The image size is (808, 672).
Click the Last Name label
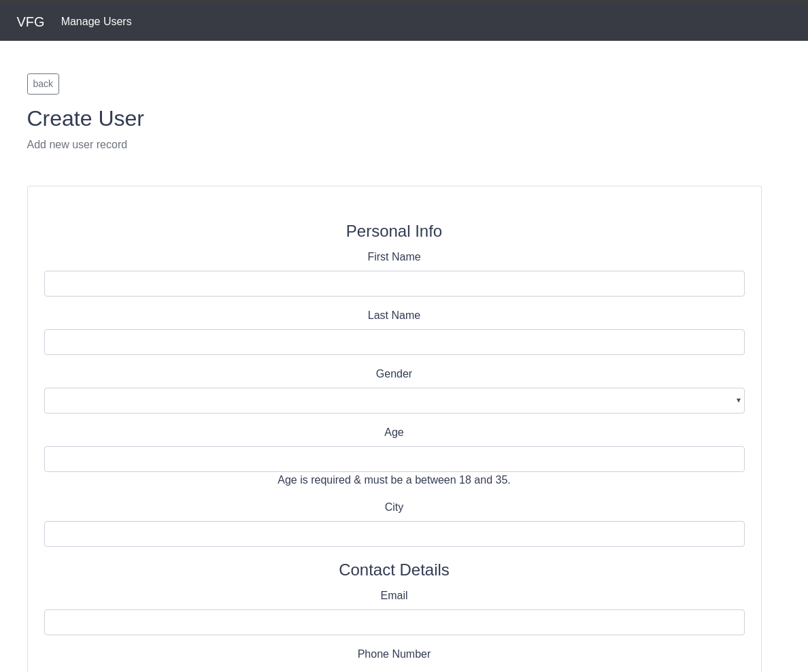(394, 315)
